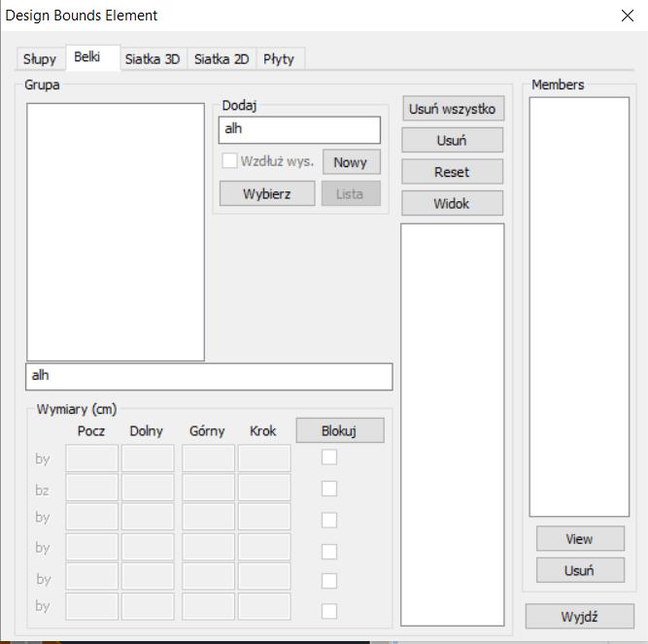The image size is (648, 644).
Task: Click the View button under Members
Action: 580,538
